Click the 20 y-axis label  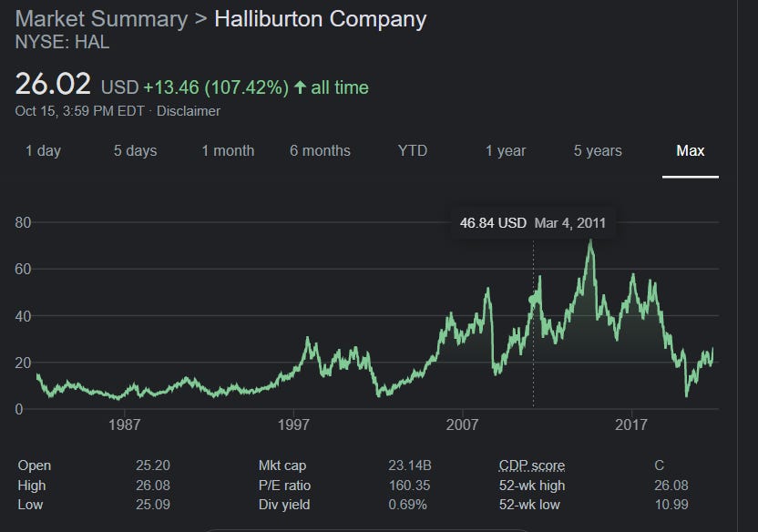[23, 363]
